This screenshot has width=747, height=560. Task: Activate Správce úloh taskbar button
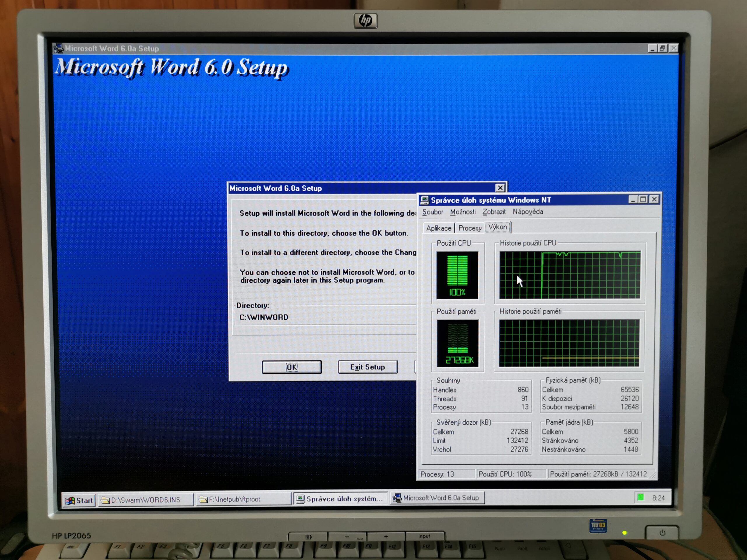point(341,498)
